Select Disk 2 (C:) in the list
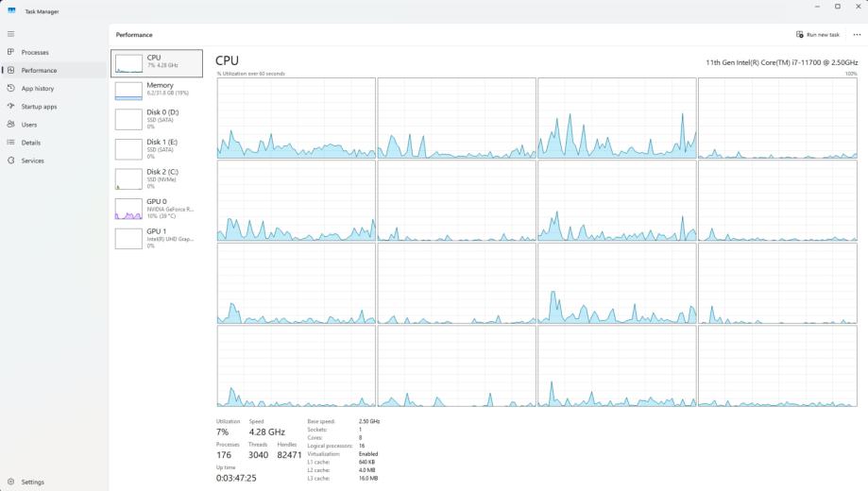This screenshot has width=868, height=491. 157,178
